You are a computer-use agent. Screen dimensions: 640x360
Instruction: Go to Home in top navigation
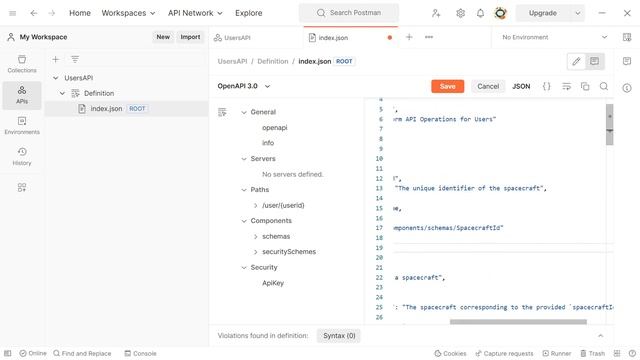pyautogui.click(x=80, y=13)
